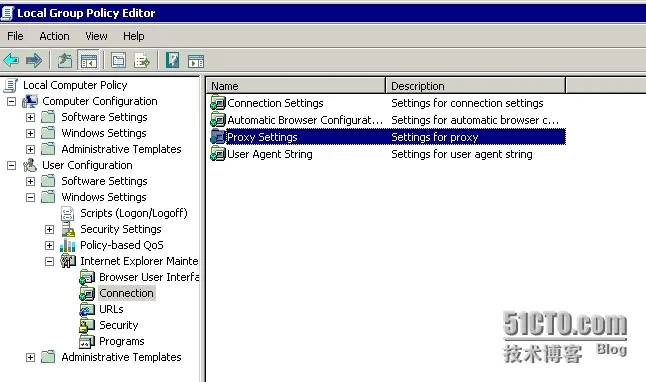Click the Proxy Settings item icon
Image resolution: width=646 pixels, height=382 pixels.
click(218, 137)
